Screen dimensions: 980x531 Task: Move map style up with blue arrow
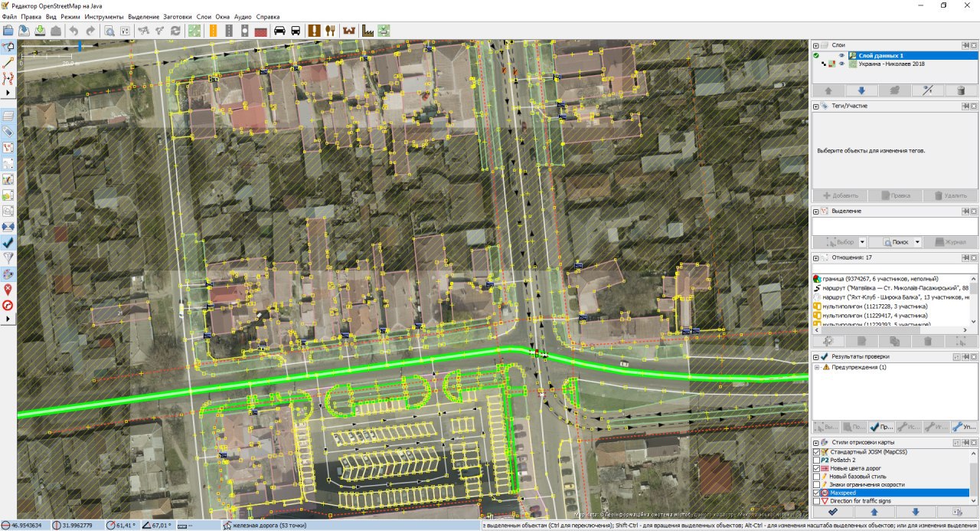[x=874, y=512]
